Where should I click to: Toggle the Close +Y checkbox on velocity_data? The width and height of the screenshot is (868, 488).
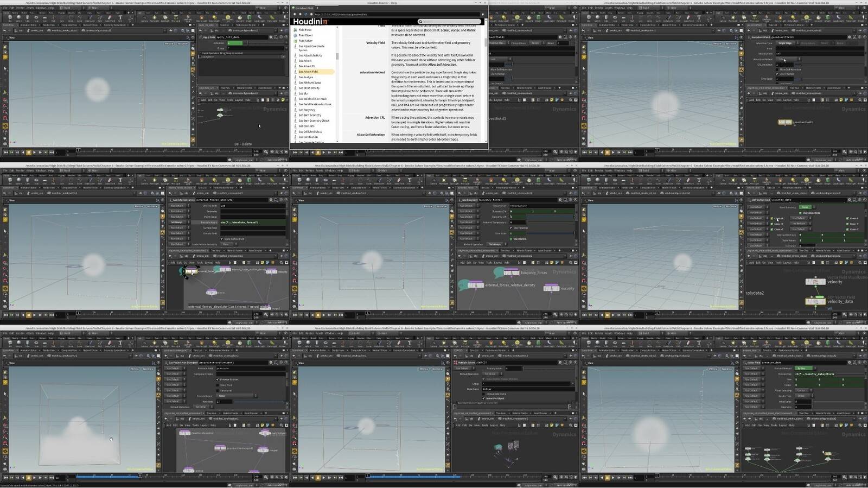[x=771, y=224]
